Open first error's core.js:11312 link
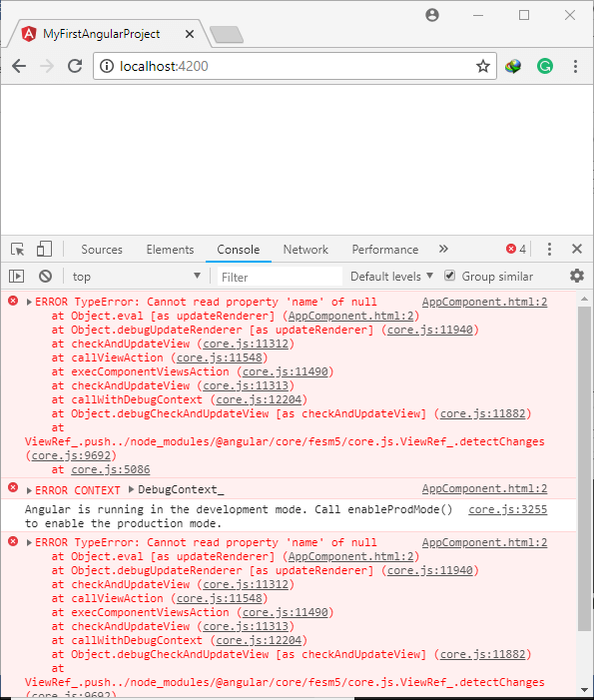The height and width of the screenshot is (700, 594). 246,344
